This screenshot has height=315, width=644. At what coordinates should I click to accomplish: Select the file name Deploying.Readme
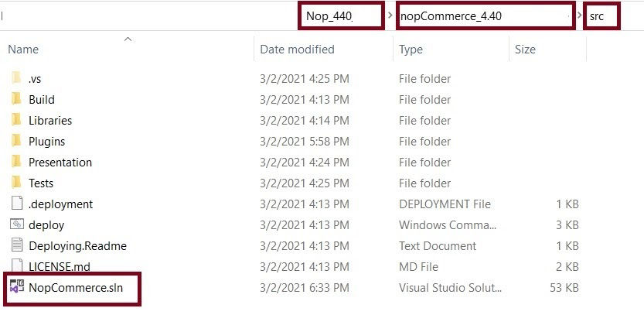77,246
